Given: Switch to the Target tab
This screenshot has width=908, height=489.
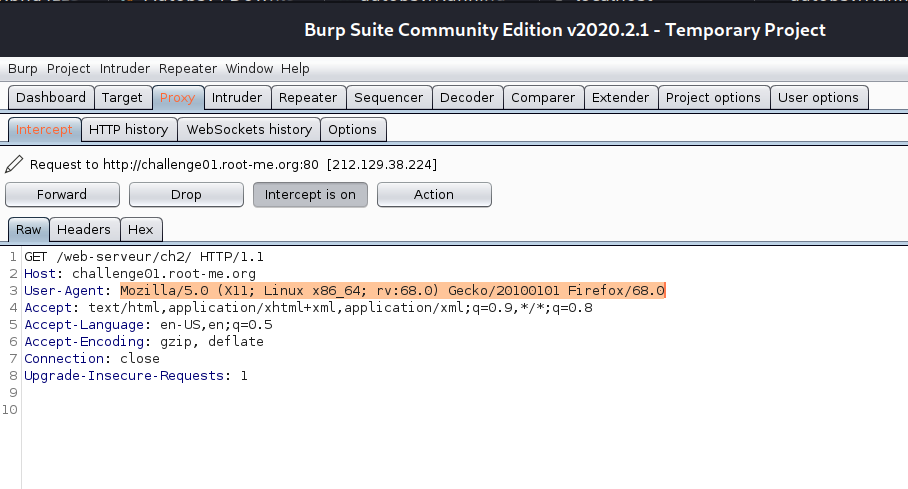Looking at the screenshot, I should (x=122, y=98).
